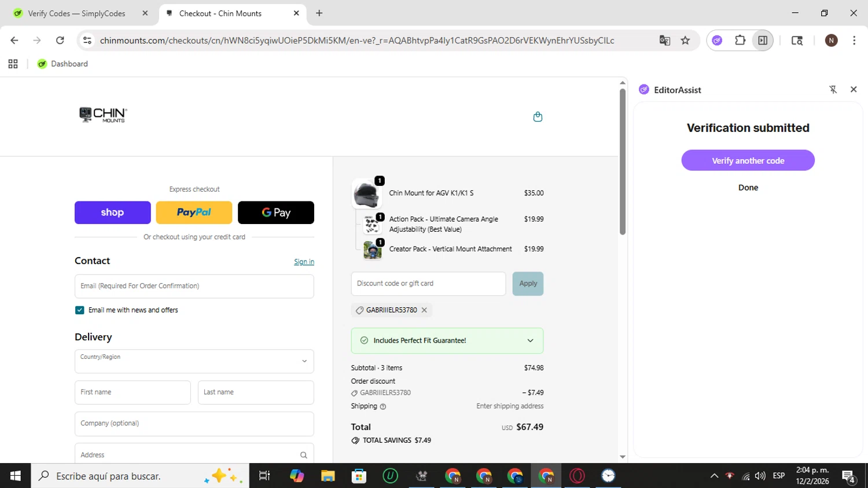Unpin the EditorAssist panel

(833, 90)
